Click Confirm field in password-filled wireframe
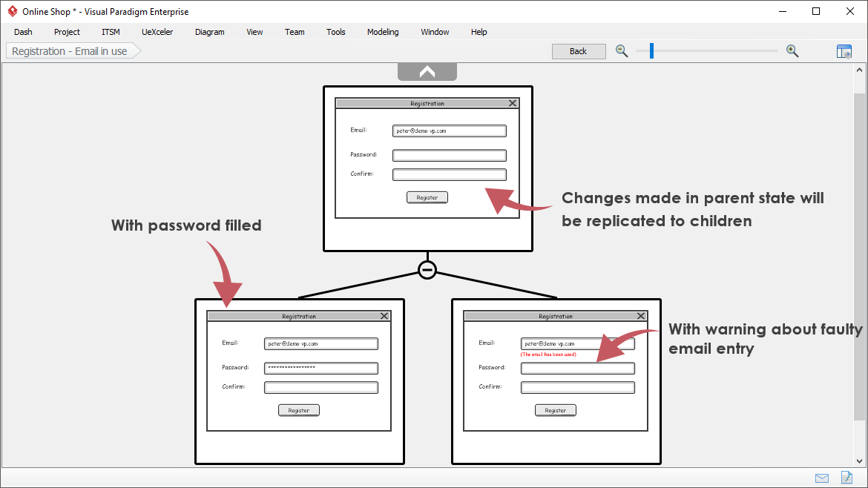The width and height of the screenshot is (868, 488). [x=321, y=387]
